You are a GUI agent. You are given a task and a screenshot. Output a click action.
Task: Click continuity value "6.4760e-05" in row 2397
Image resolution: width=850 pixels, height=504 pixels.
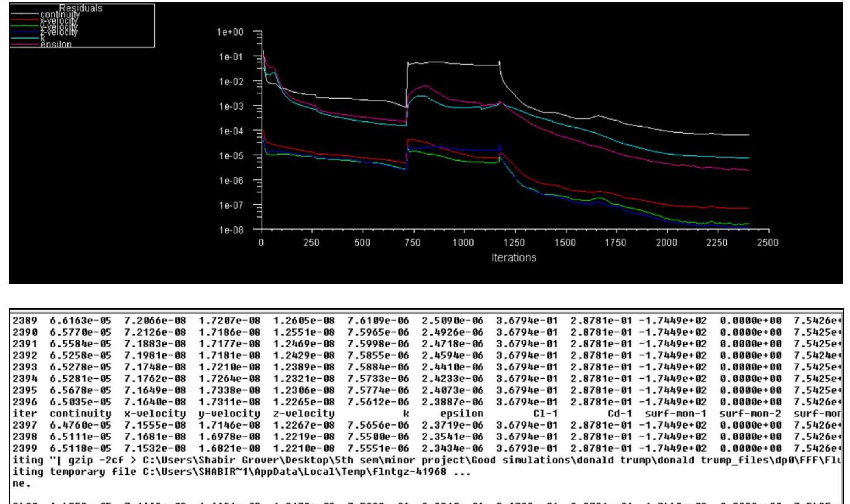[x=80, y=425]
